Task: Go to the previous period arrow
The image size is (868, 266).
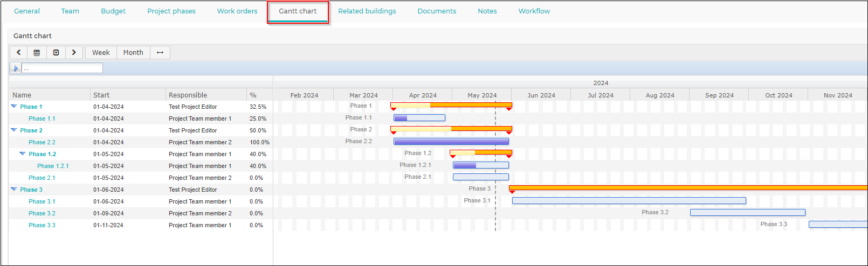Action: (x=19, y=52)
